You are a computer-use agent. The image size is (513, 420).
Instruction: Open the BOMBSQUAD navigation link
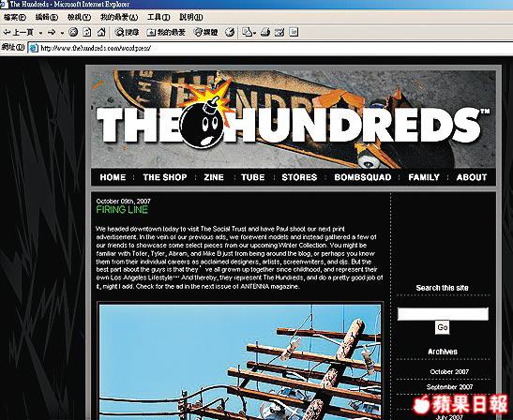(x=363, y=177)
